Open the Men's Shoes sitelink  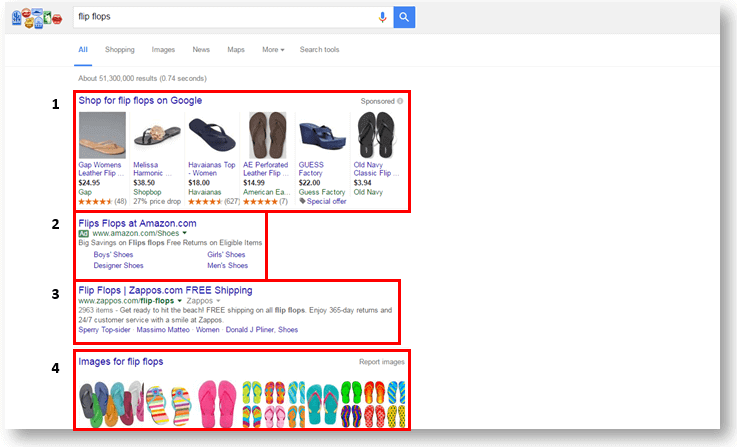click(227, 266)
